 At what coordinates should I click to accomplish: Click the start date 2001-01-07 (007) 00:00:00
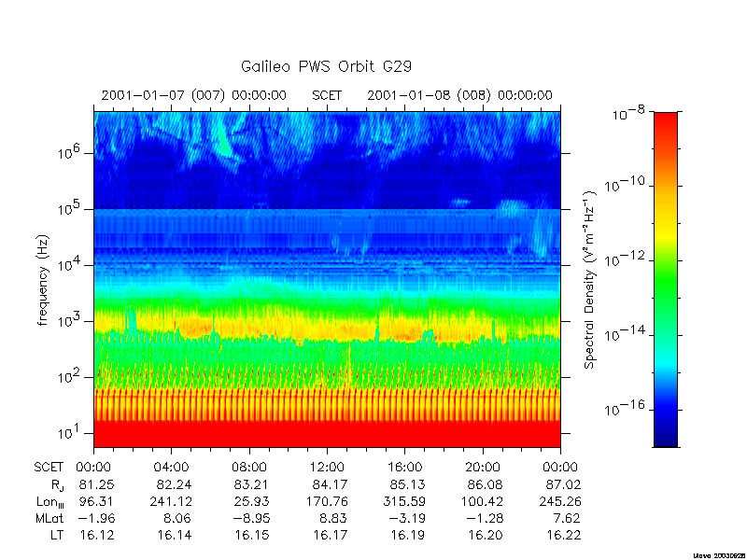point(194,95)
